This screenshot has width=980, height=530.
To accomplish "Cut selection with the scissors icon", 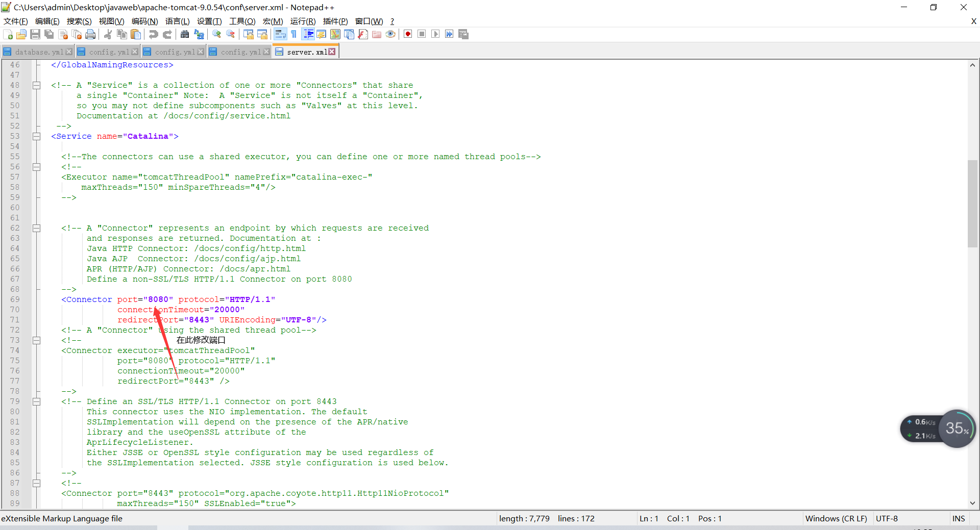I will [108, 34].
